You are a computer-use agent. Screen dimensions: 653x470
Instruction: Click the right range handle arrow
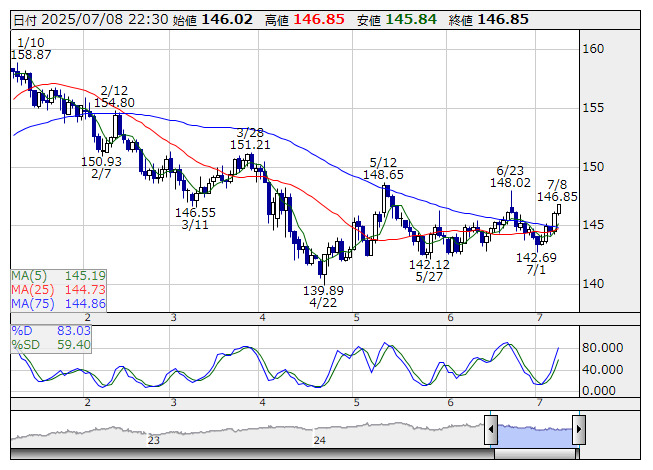tap(579, 429)
